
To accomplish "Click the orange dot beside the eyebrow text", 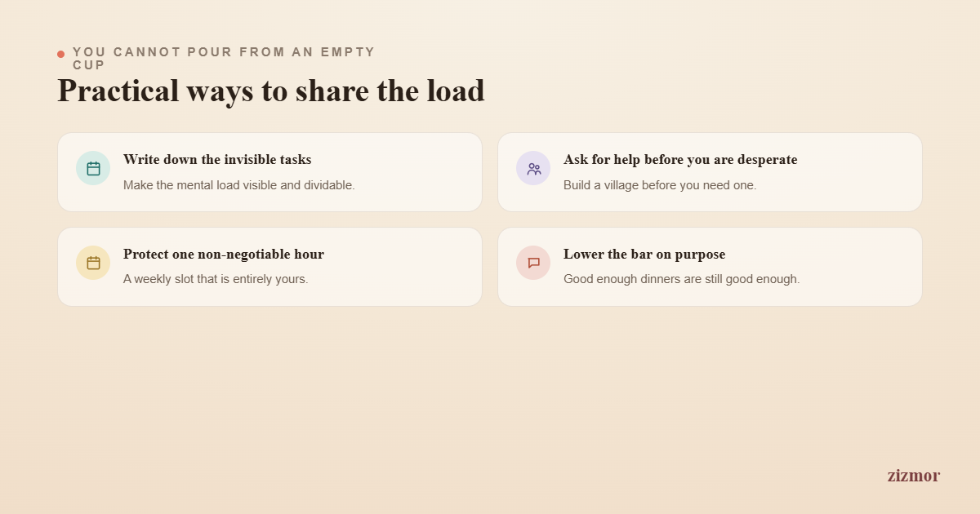I will [60, 54].
